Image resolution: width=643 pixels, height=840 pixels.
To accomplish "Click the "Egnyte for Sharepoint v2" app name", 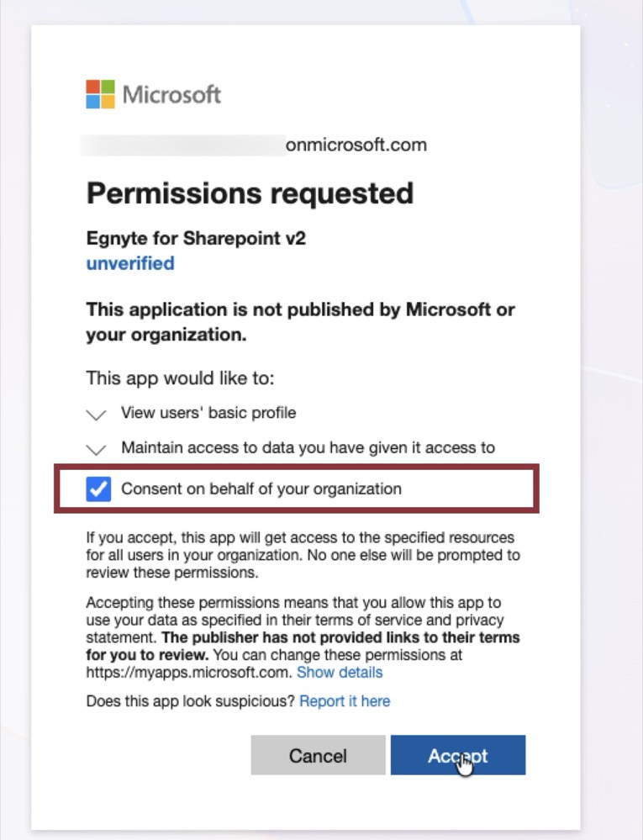I will pos(196,238).
